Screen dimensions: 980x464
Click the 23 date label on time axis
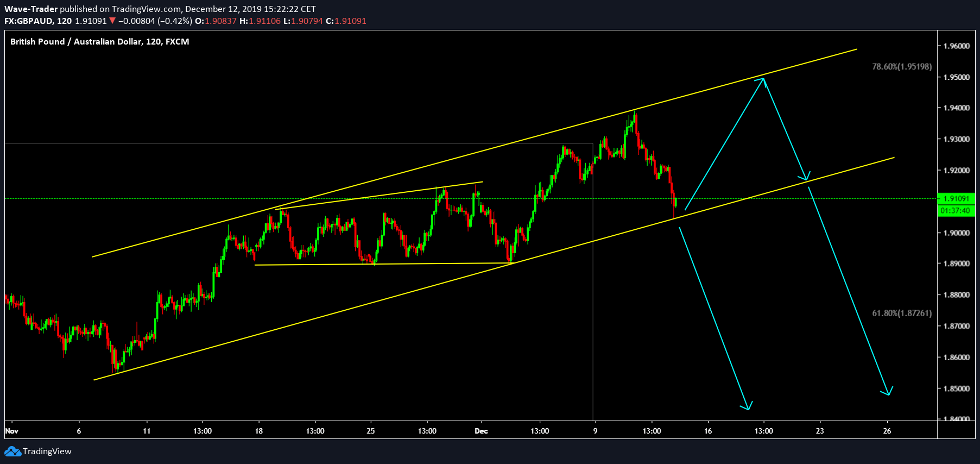coord(820,431)
